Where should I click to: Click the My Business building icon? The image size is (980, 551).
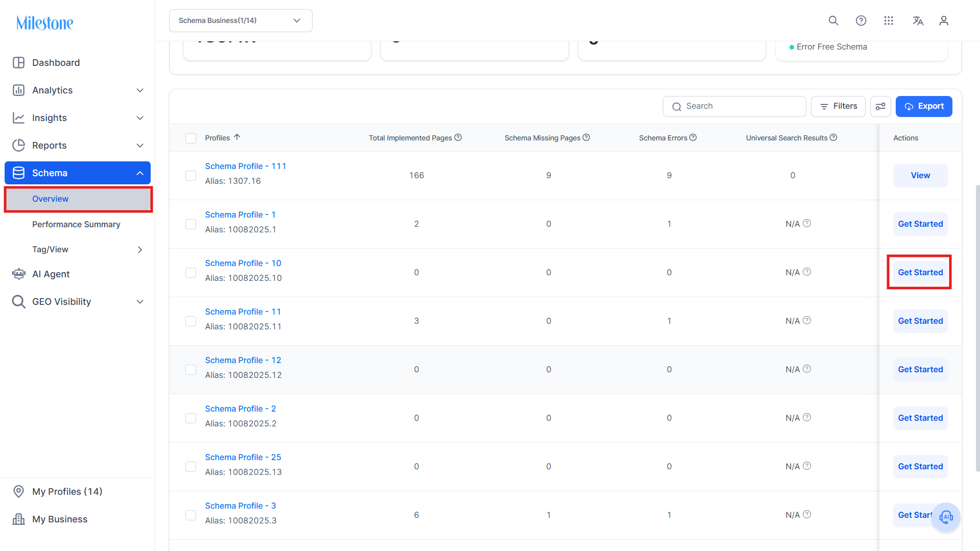click(x=18, y=519)
